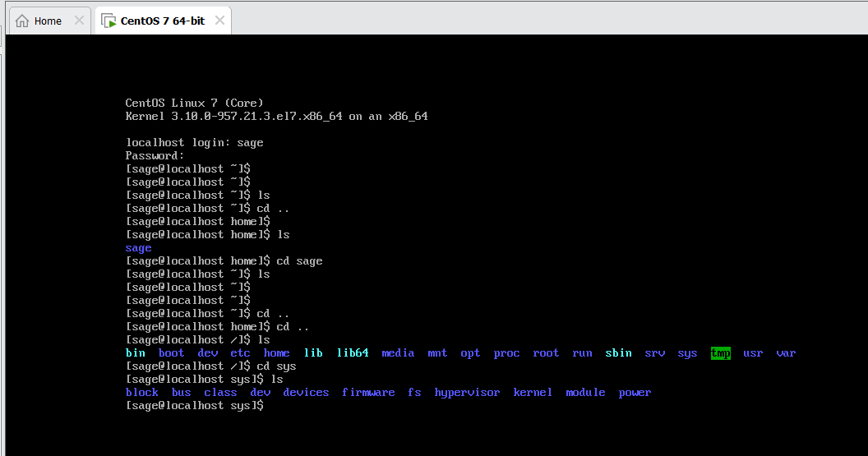Viewport: 868px width, 456px height.
Task: Switch to the Home tab
Action: click(x=48, y=21)
